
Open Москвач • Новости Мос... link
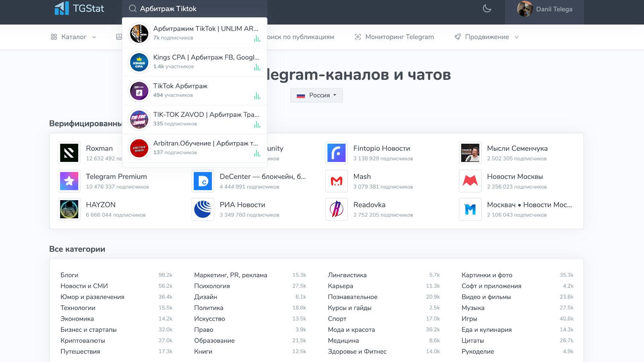pyautogui.click(x=529, y=205)
